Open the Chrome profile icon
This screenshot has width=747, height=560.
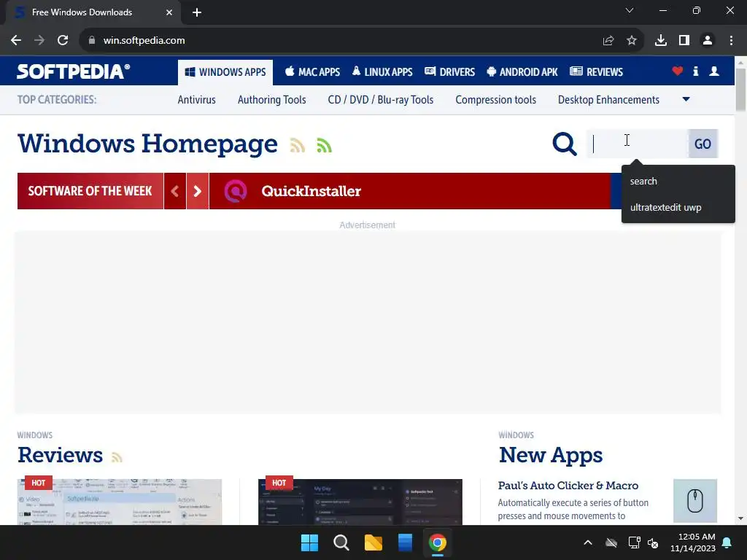[708, 41]
